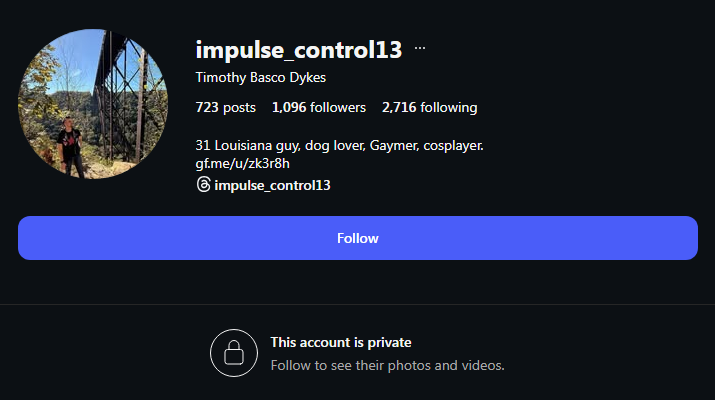
Task: View the 2,716 following list
Action: 430,107
